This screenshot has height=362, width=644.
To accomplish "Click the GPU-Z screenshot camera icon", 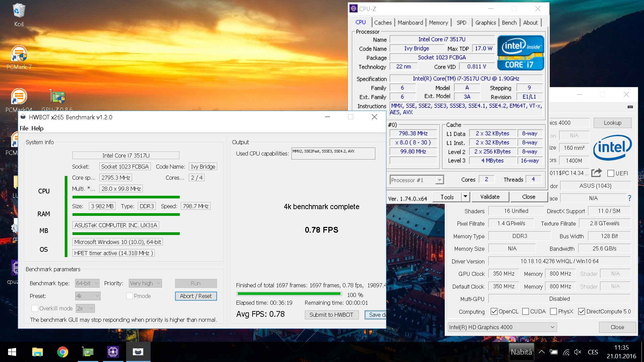I will (x=630, y=107).
